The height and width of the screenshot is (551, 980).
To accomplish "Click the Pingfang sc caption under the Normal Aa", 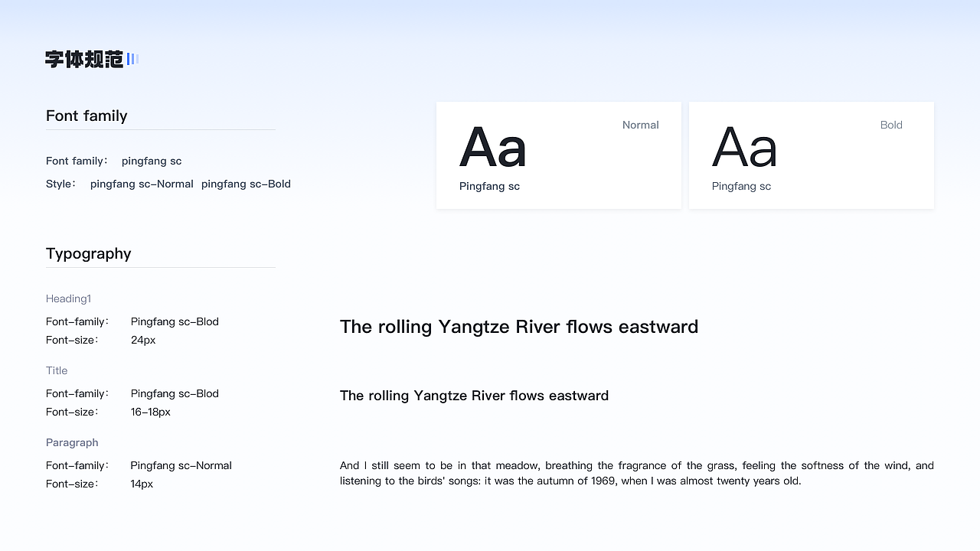I will (x=489, y=186).
